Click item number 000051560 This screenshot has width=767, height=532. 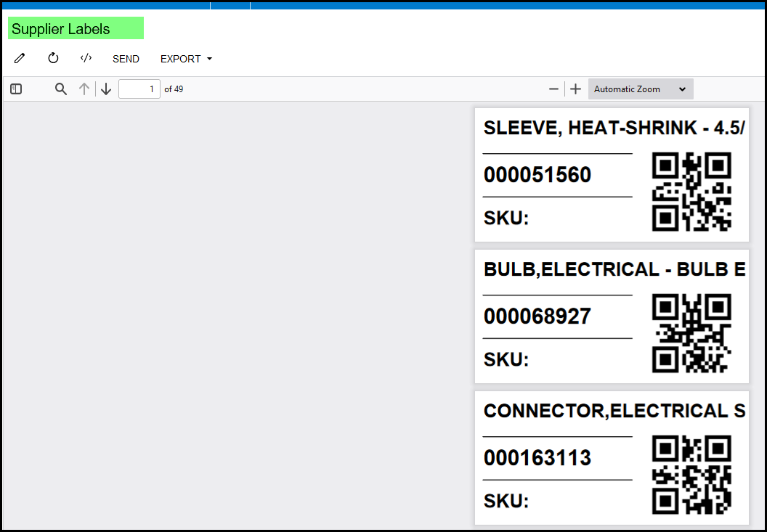537,175
